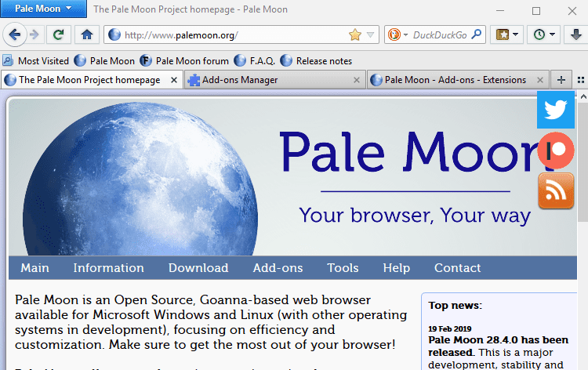Click the 'Top news:' heading

click(455, 305)
